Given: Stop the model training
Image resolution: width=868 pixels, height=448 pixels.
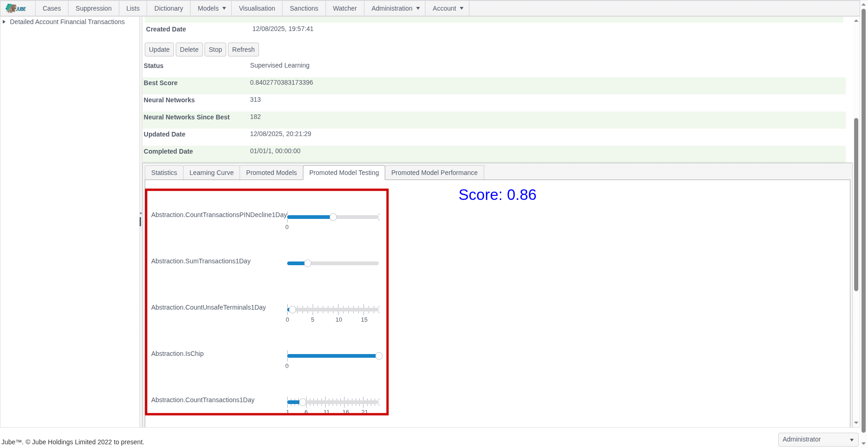Looking at the screenshot, I should point(215,50).
